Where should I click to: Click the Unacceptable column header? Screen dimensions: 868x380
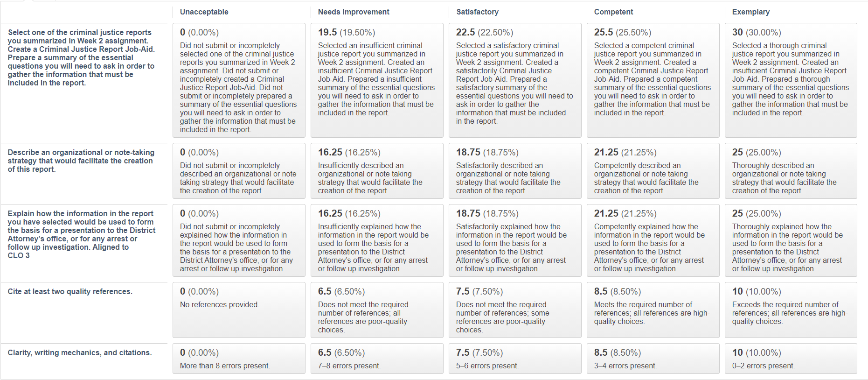204,12
